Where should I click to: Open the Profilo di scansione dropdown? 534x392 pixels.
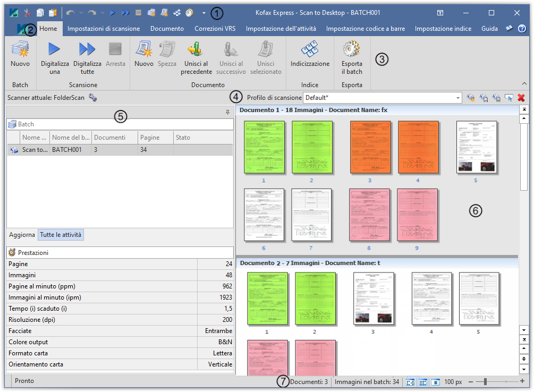coord(458,98)
